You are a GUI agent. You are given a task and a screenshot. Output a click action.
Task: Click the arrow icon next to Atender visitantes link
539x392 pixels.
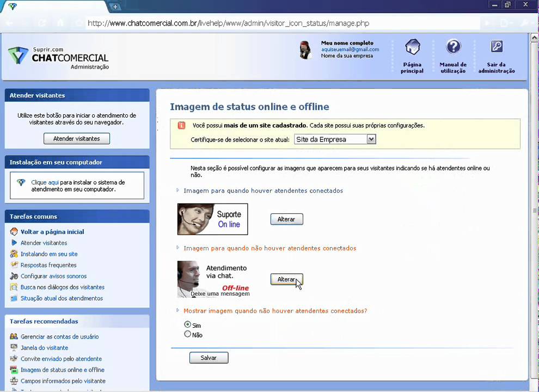coord(14,243)
